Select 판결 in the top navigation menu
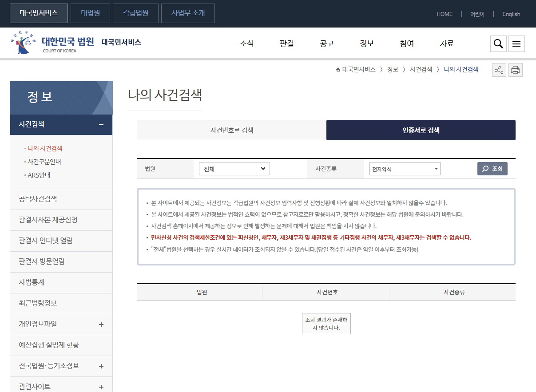 [x=286, y=44]
